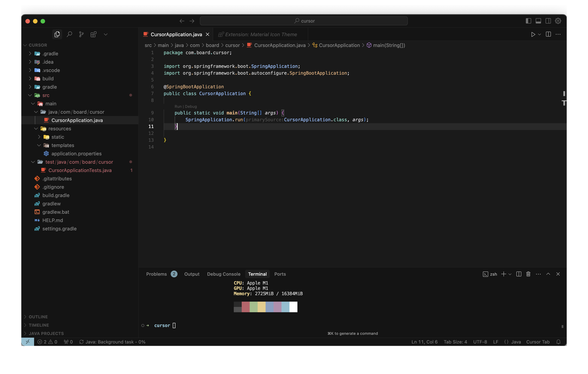Expand the OUTLINE section
Image resolution: width=588 pixels, height=374 pixels.
(38, 317)
